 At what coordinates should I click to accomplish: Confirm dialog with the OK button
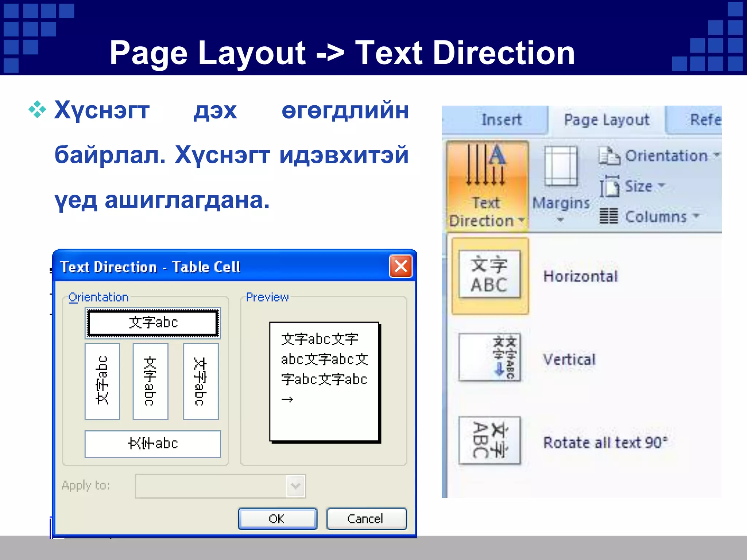[278, 518]
